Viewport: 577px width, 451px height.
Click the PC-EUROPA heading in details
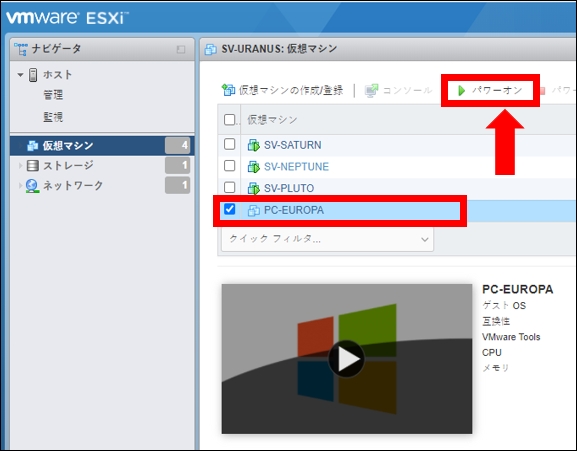click(x=517, y=290)
